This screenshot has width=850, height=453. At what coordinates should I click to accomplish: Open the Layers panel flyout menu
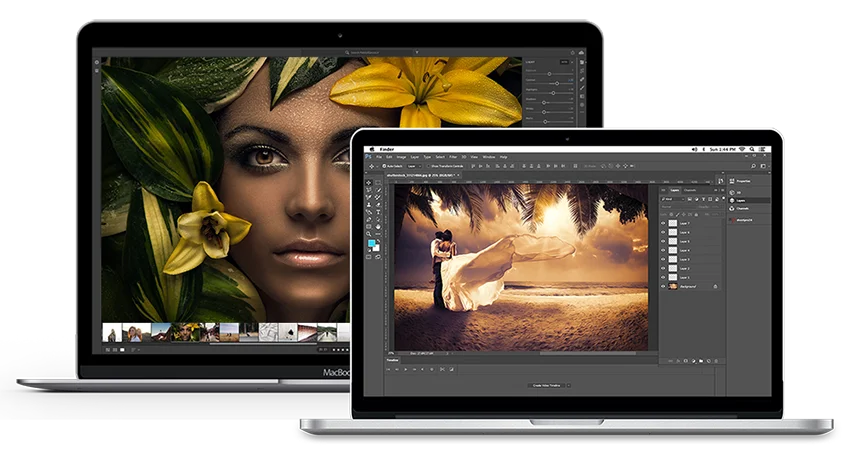(723, 190)
